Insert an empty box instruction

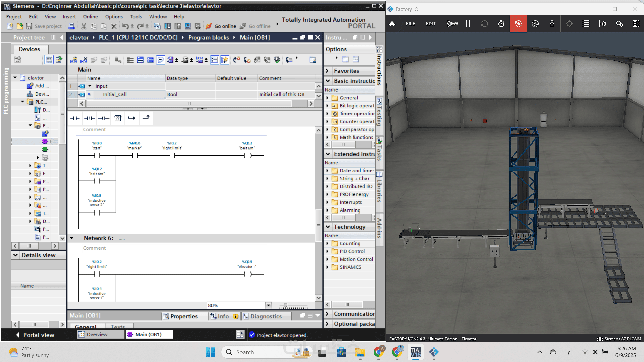pos(117,118)
